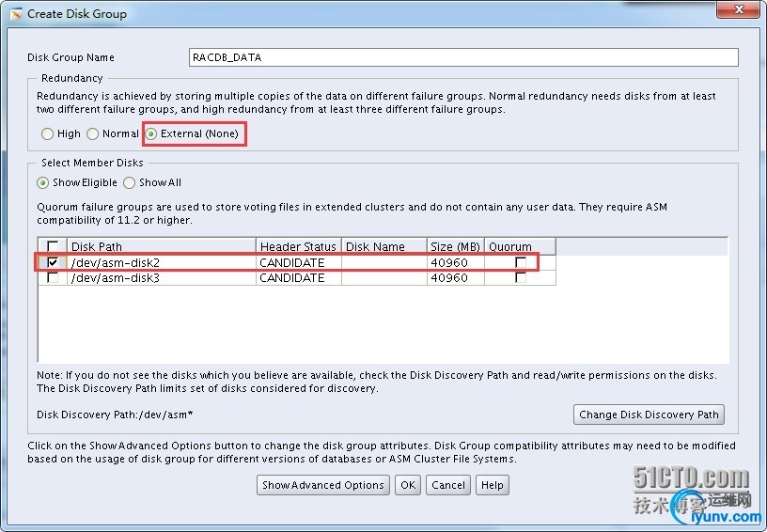Viewport: 767px width, 532px height.
Task: Open Show Advanced Options
Action: point(322,485)
